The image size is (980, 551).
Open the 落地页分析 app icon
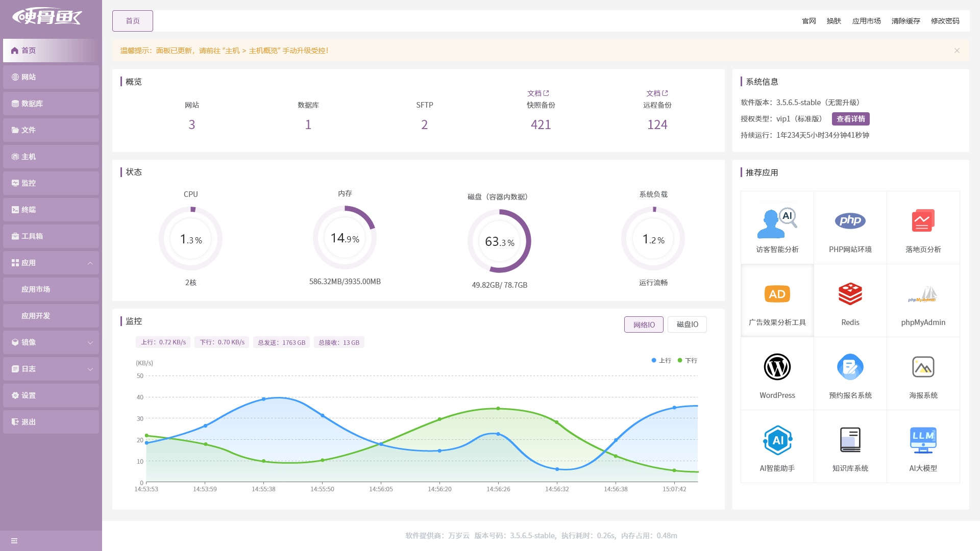click(x=923, y=220)
